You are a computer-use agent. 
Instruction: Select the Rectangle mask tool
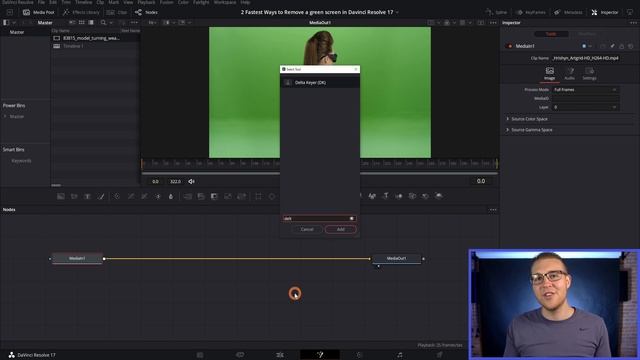pyautogui.click(x=258, y=196)
